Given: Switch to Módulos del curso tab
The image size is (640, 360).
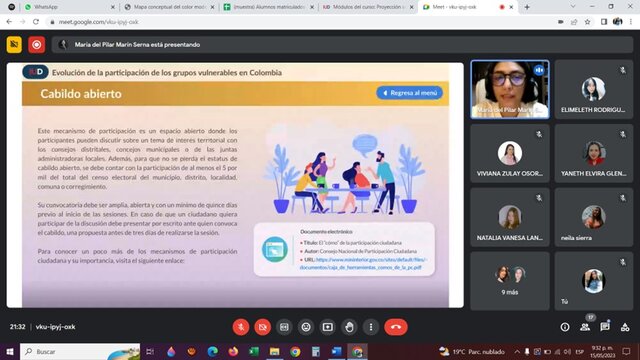Looking at the screenshot, I should [x=369, y=7].
